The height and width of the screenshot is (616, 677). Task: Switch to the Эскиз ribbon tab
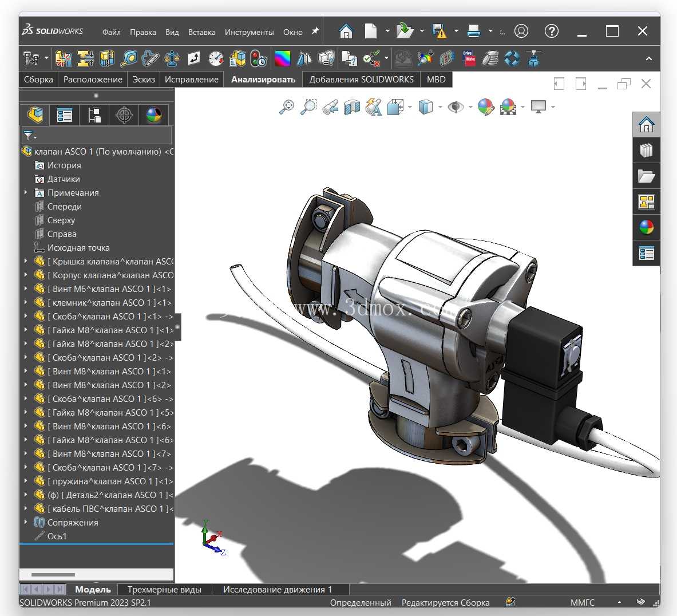[x=143, y=80]
